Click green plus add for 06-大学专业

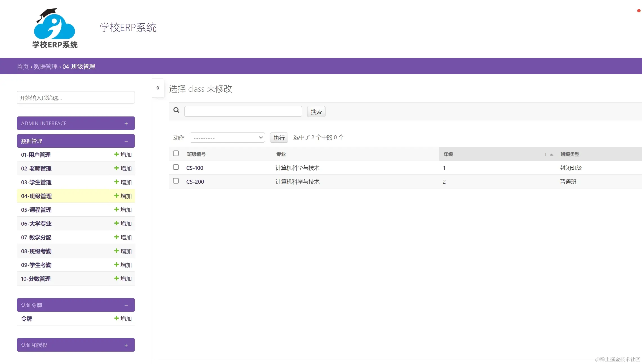(x=123, y=223)
